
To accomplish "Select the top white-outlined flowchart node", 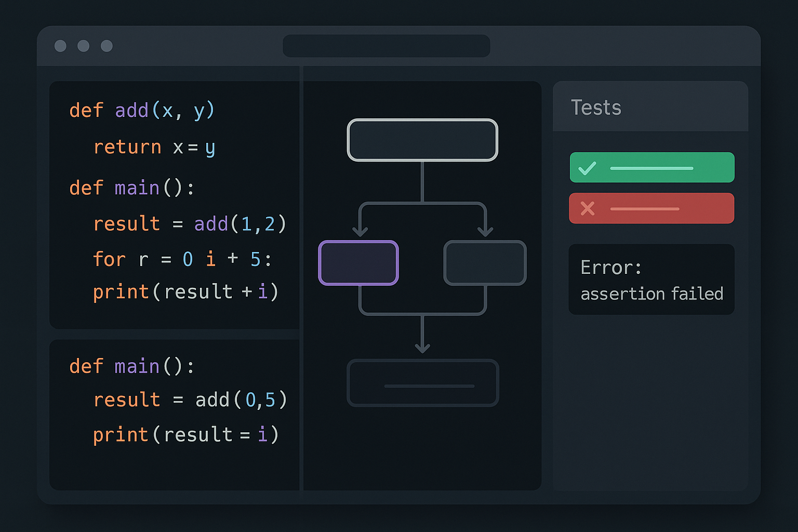I will click(x=422, y=140).
